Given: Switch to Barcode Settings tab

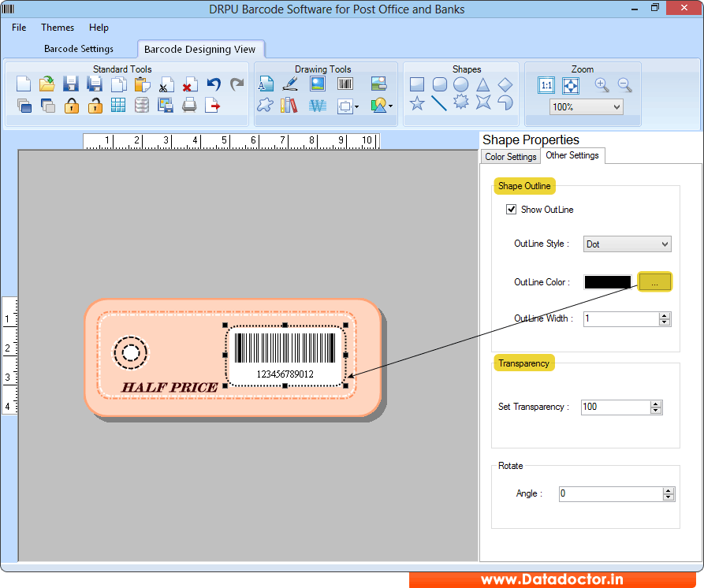Looking at the screenshot, I should (79, 49).
